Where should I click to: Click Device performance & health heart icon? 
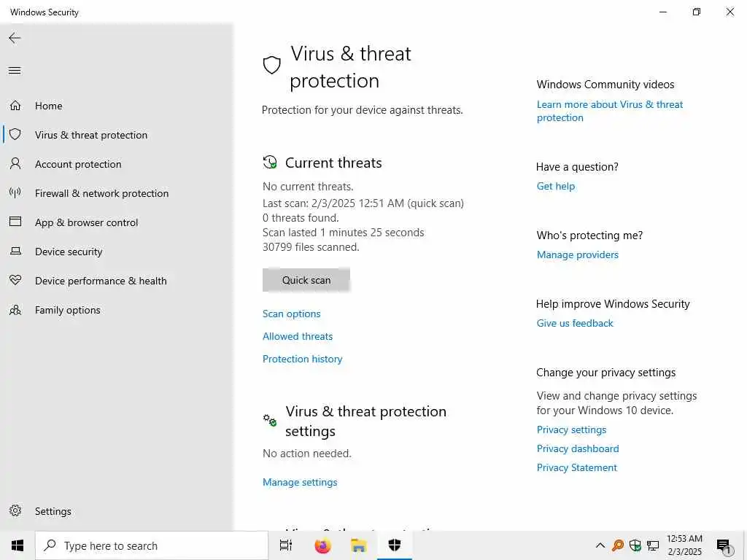[x=15, y=281]
